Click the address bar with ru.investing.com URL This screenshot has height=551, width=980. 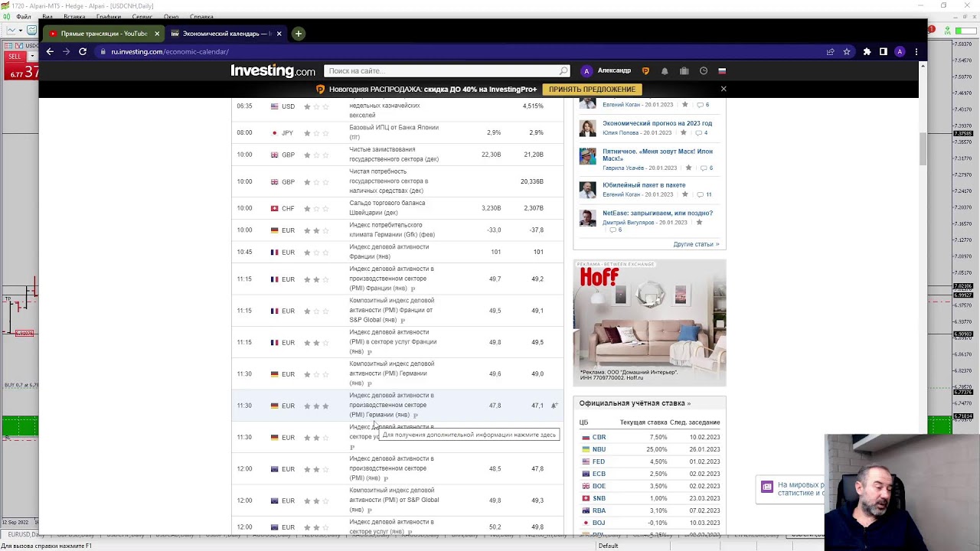click(459, 51)
